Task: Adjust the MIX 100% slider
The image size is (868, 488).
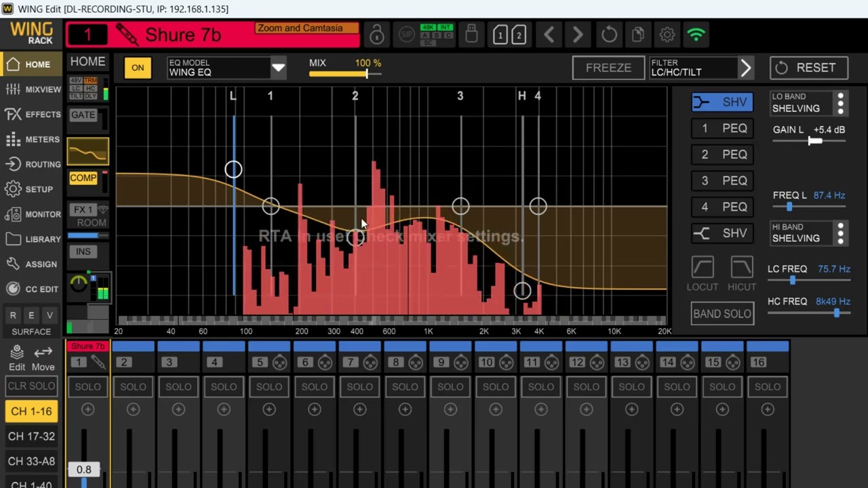Action: point(344,73)
